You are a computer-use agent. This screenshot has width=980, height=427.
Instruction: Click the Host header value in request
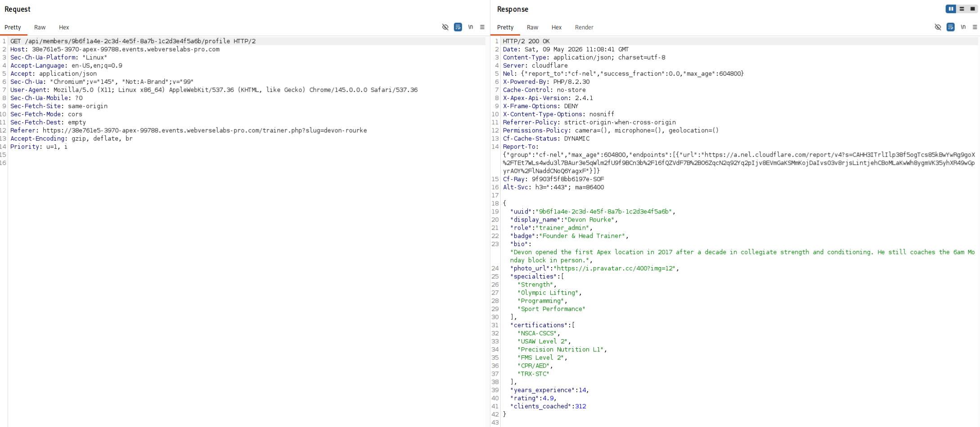(x=126, y=49)
